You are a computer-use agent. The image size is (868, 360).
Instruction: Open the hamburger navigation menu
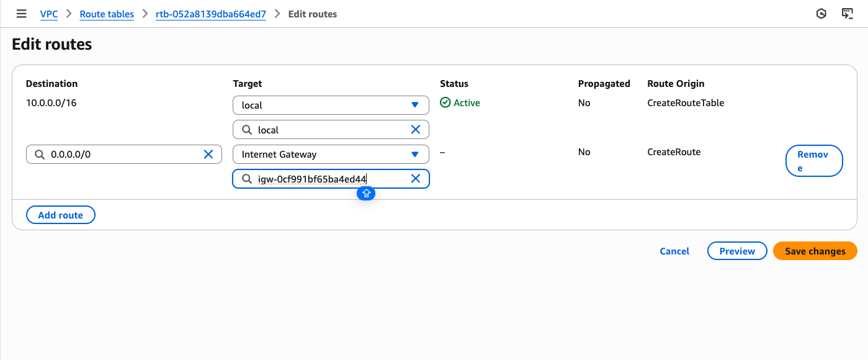[22, 14]
